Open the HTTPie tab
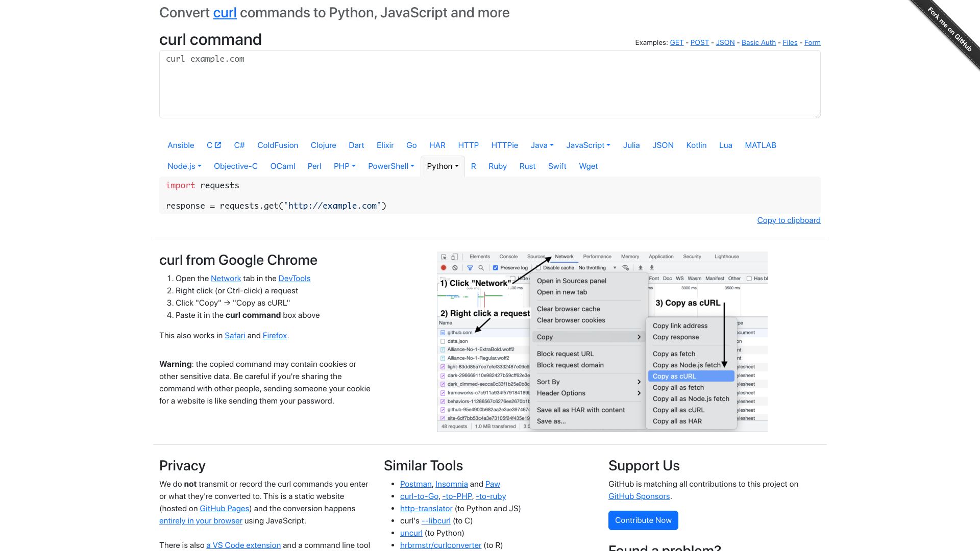980x551 pixels. pyautogui.click(x=504, y=145)
